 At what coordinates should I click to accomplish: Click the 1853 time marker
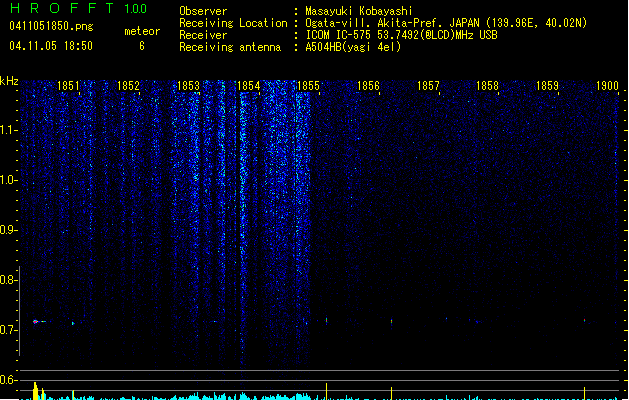coord(188,86)
